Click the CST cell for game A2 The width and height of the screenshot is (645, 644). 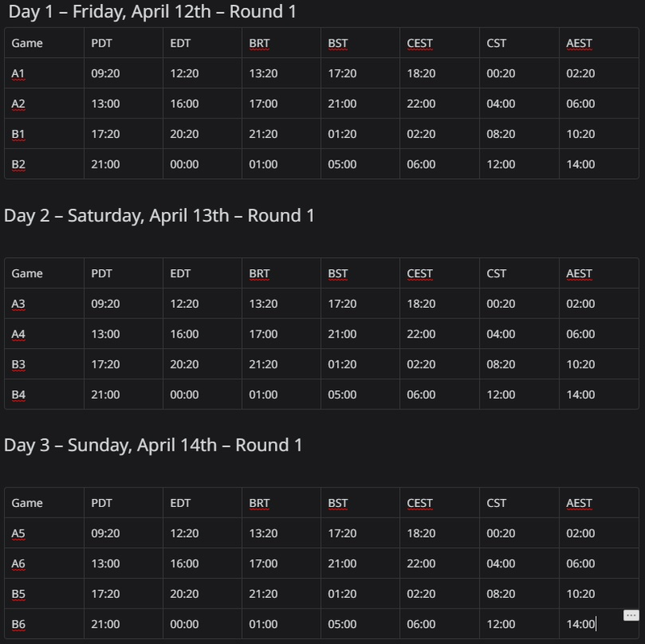[519, 104]
